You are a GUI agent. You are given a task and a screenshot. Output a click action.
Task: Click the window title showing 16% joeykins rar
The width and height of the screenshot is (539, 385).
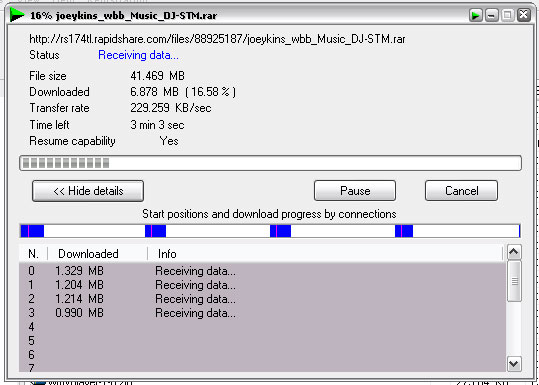[123, 15]
